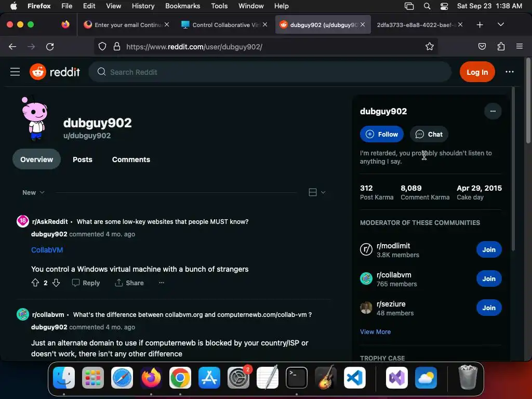Switch to the Comments tab
Image resolution: width=532 pixels, height=399 pixels.
pyautogui.click(x=131, y=159)
